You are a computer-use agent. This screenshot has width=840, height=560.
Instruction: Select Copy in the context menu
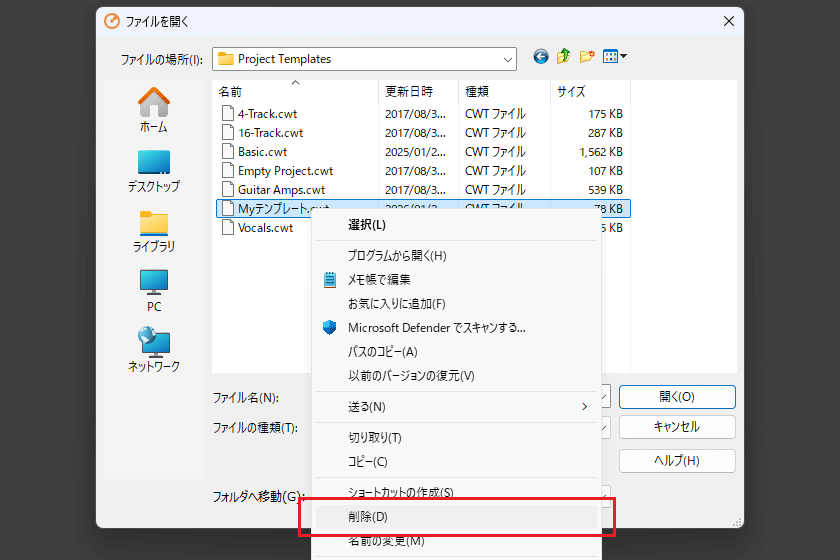pyautogui.click(x=367, y=462)
